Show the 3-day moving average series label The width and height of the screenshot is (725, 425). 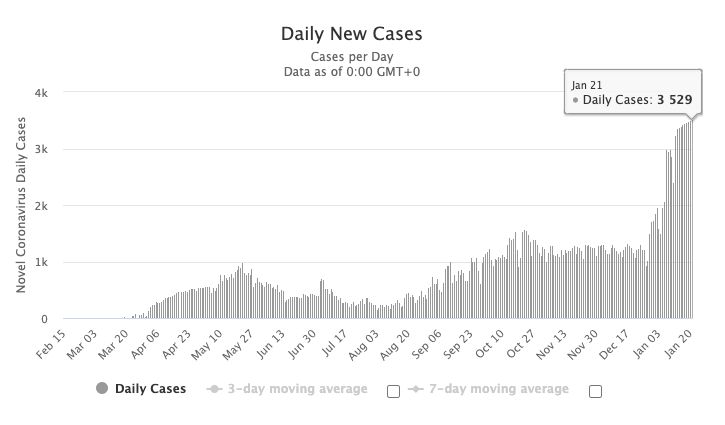pos(296,389)
